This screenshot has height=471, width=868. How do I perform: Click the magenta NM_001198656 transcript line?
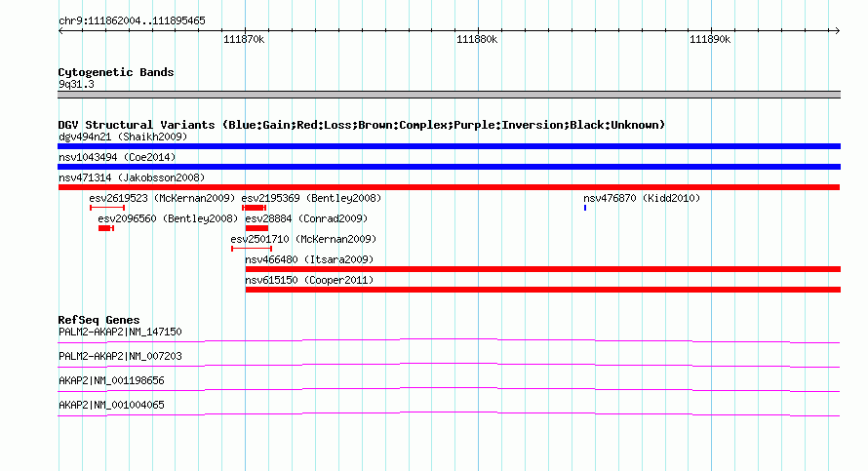point(449,390)
